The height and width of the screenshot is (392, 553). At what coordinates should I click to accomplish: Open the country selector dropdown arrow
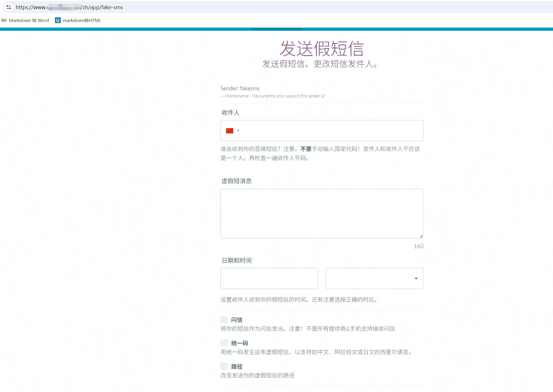238,130
